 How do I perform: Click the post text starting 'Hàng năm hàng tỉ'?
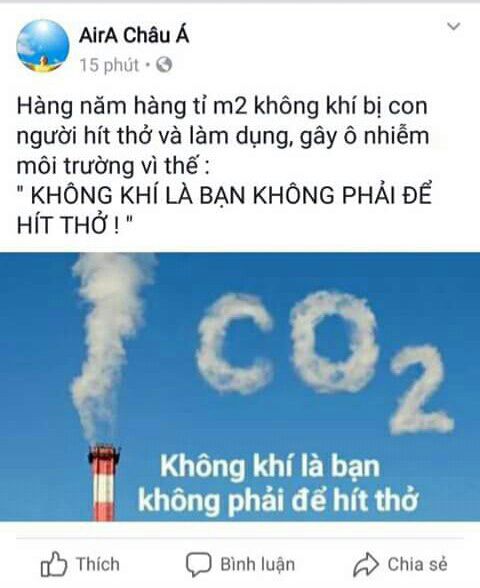[x=223, y=135]
